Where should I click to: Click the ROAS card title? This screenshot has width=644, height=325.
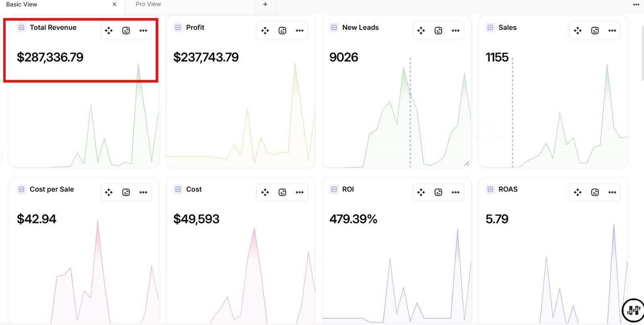point(508,189)
